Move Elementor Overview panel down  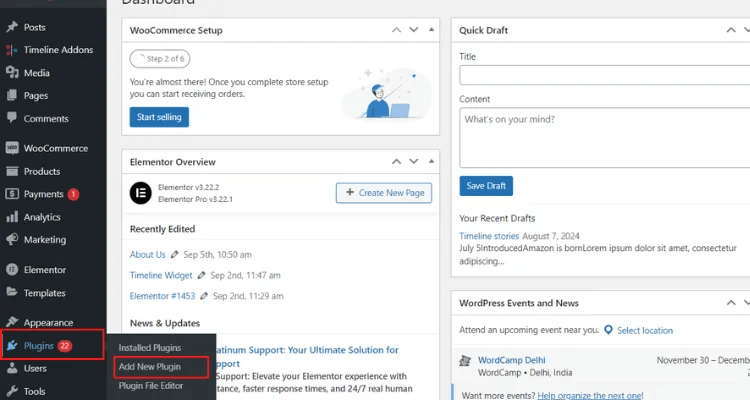click(x=414, y=162)
